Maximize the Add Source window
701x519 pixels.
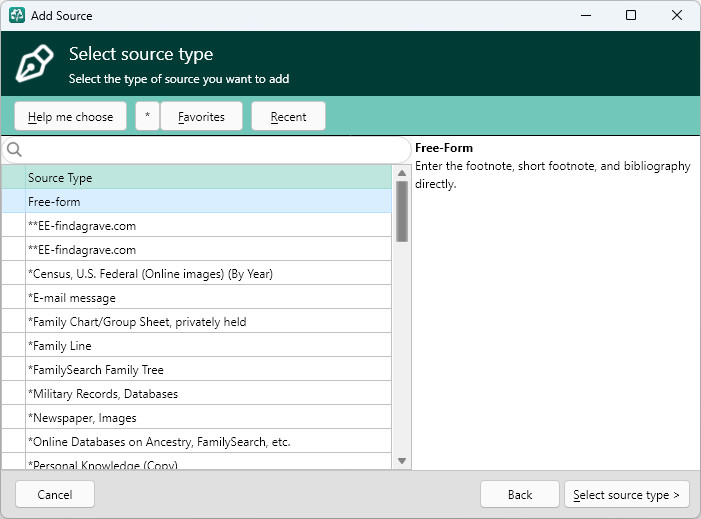pyautogui.click(x=631, y=15)
